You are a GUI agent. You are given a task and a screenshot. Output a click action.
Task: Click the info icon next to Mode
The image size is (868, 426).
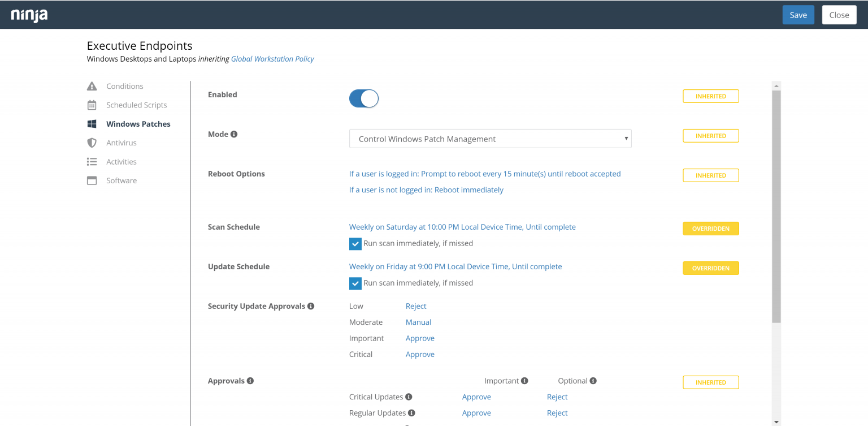(234, 134)
